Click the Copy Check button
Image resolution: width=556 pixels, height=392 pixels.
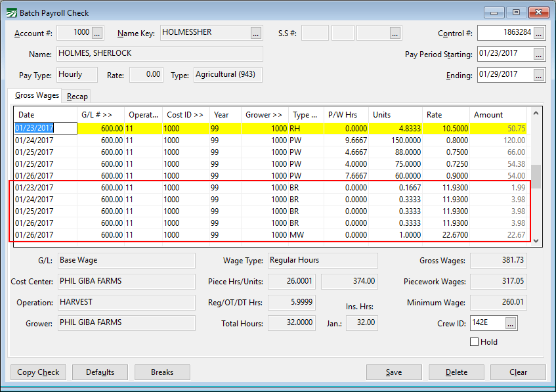point(38,372)
